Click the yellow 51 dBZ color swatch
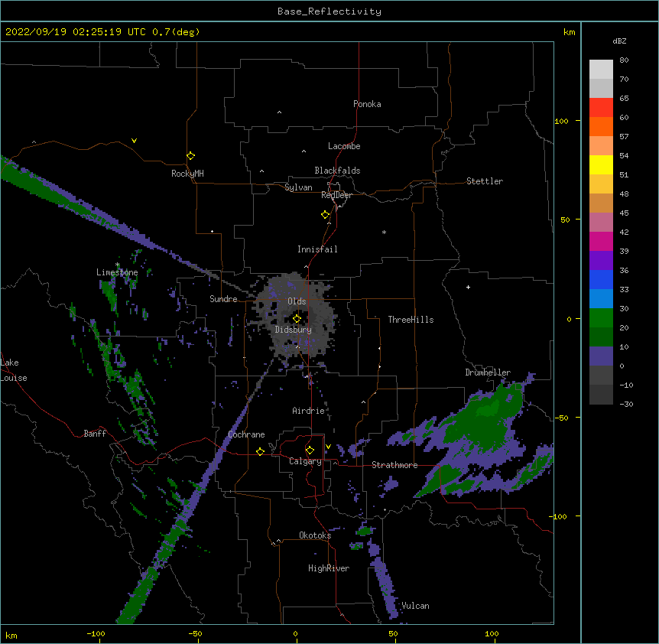659x644 pixels. click(x=601, y=164)
